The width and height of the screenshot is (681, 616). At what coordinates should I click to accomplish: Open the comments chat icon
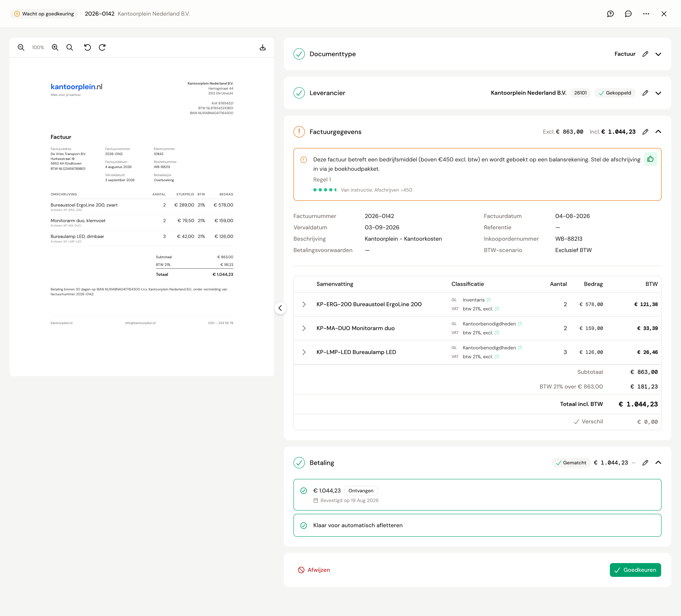(x=628, y=14)
